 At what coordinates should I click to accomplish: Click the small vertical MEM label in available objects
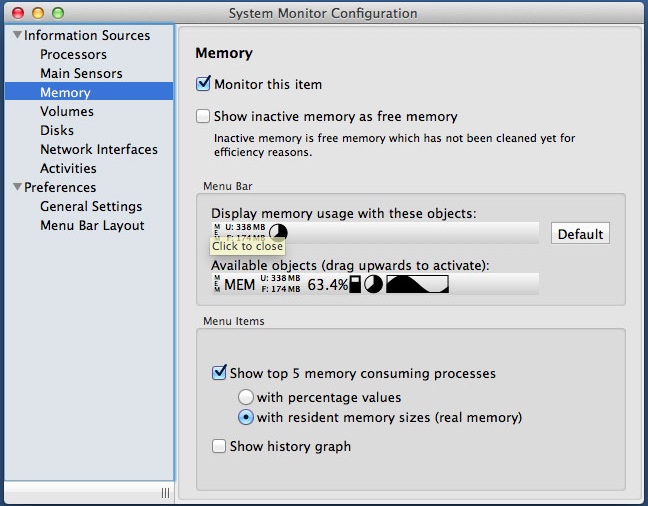216,284
